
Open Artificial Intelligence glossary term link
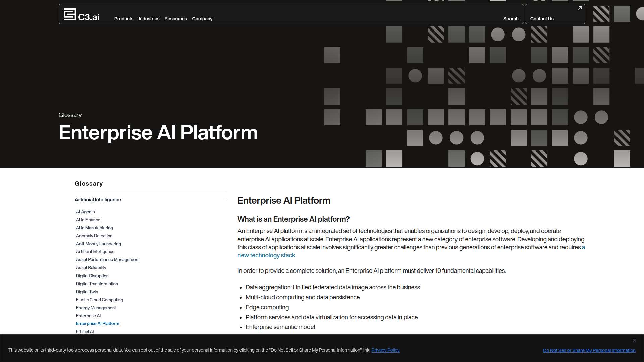(x=95, y=251)
